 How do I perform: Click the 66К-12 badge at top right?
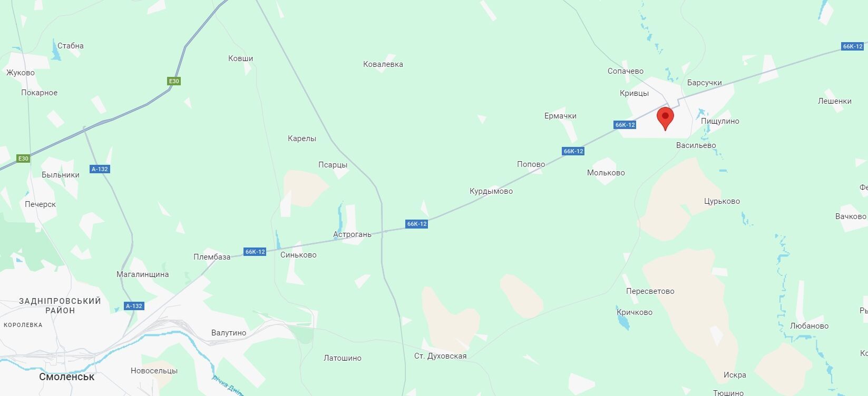(852, 46)
